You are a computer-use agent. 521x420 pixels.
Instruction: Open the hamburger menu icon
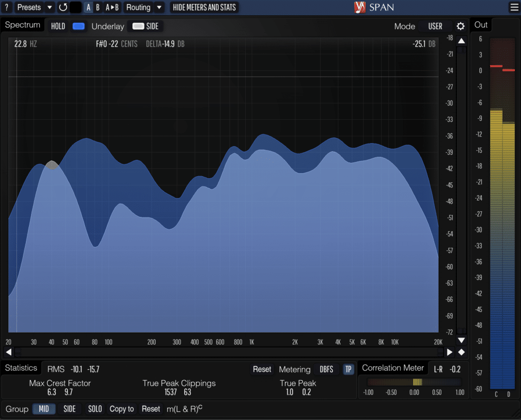point(514,7)
